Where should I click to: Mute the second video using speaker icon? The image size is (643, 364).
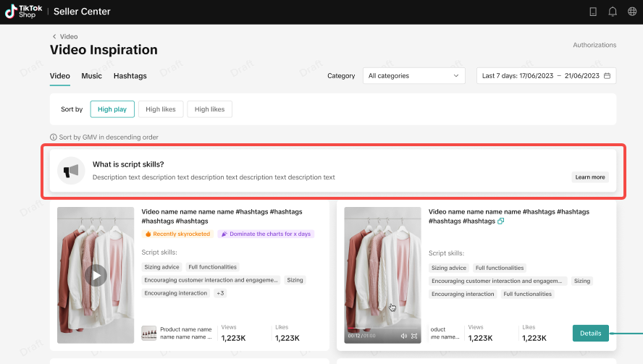[x=404, y=336]
